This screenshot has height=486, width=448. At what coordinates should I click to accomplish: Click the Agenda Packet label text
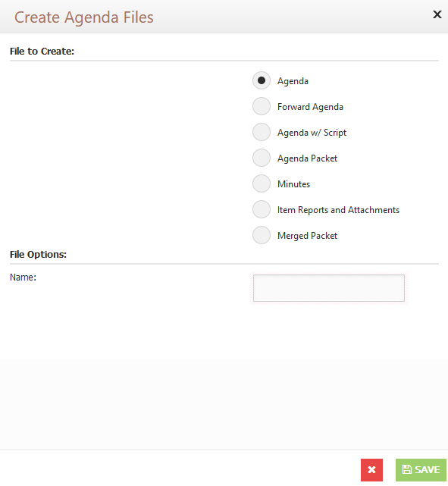[307, 158]
